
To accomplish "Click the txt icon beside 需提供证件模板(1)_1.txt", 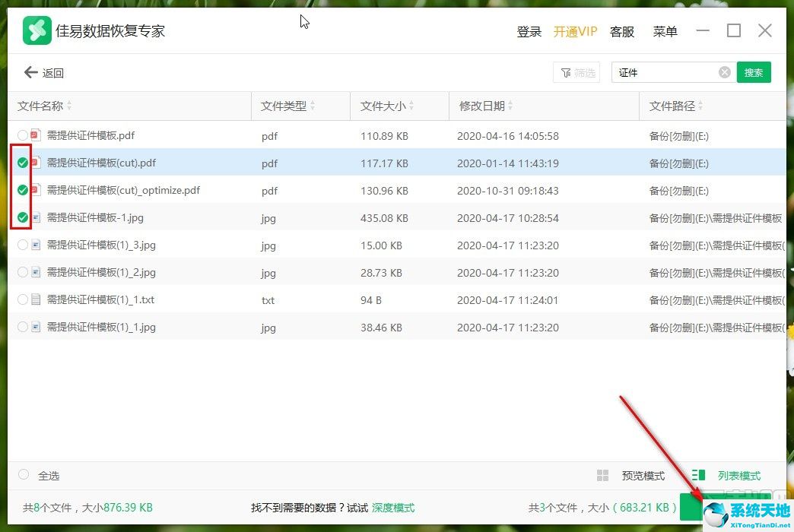I will point(34,300).
